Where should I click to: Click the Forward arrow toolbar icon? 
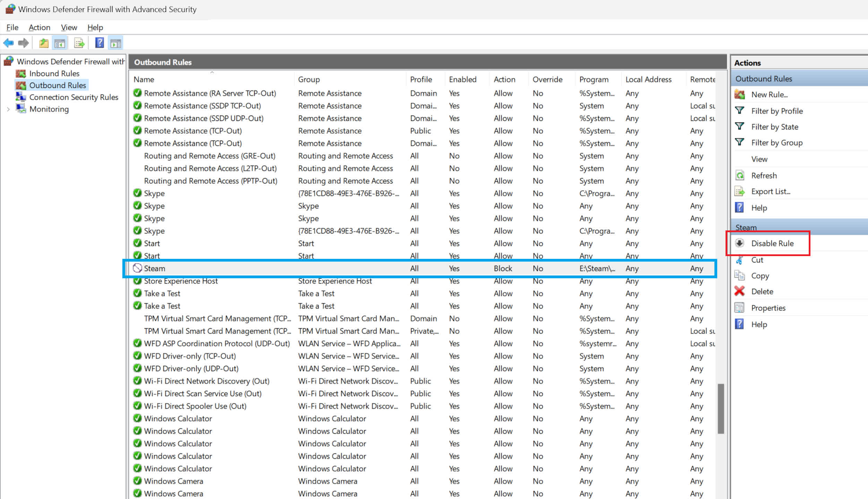coord(24,43)
